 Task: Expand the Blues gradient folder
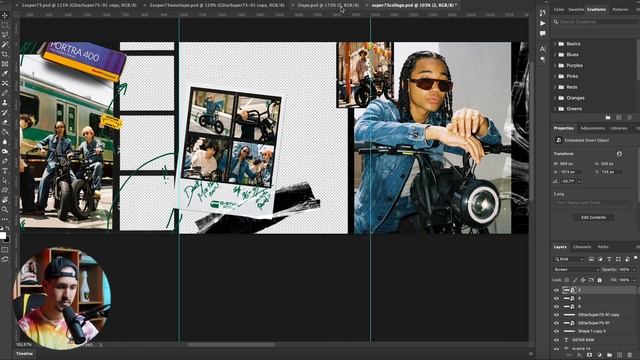[x=555, y=55]
